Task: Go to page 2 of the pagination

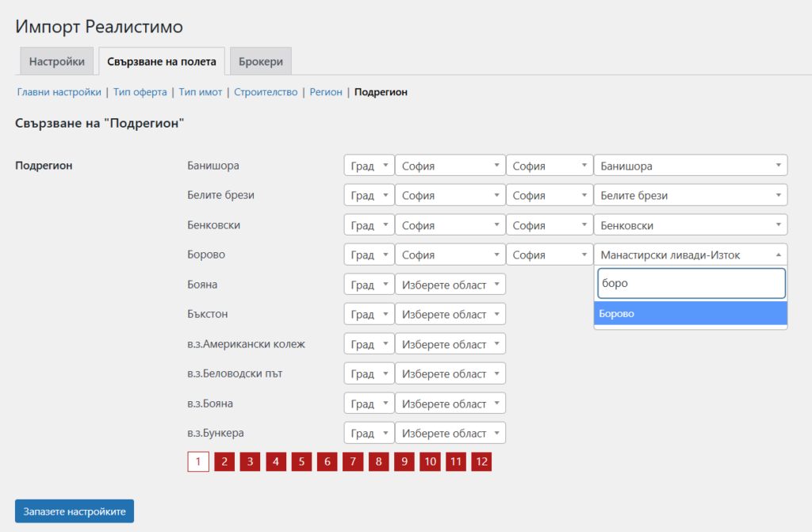Action: 224,461
